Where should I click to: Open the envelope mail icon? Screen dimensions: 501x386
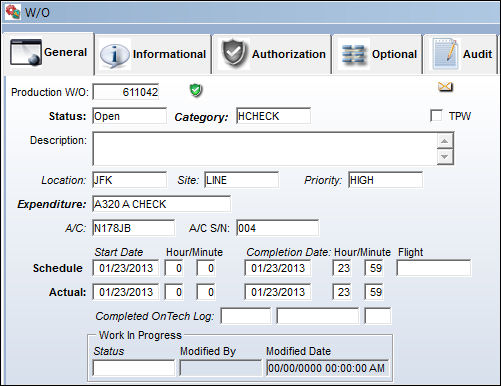(x=445, y=87)
